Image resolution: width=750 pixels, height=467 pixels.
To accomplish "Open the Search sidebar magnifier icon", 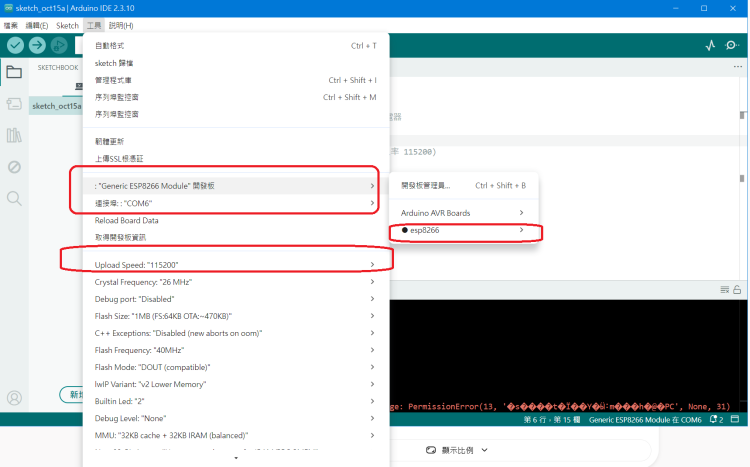I will coord(14,199).
